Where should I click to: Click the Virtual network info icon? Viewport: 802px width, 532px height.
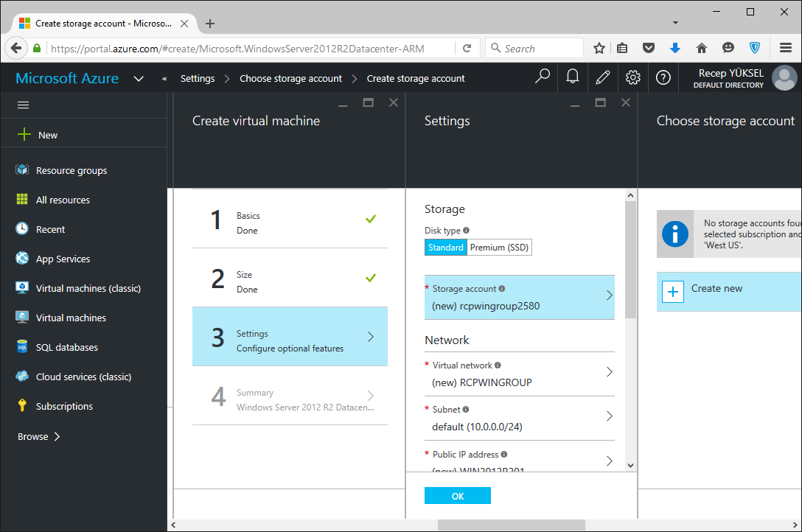click(498, 365)
